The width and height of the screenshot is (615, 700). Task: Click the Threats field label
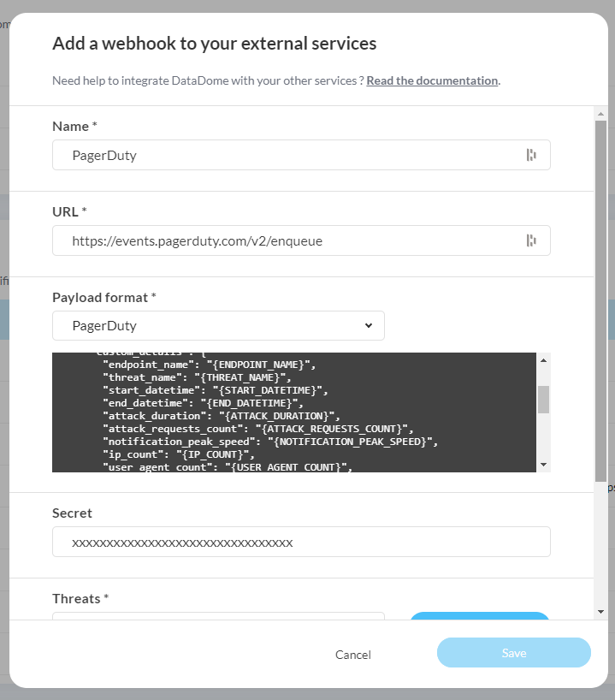tap(80, 598)
